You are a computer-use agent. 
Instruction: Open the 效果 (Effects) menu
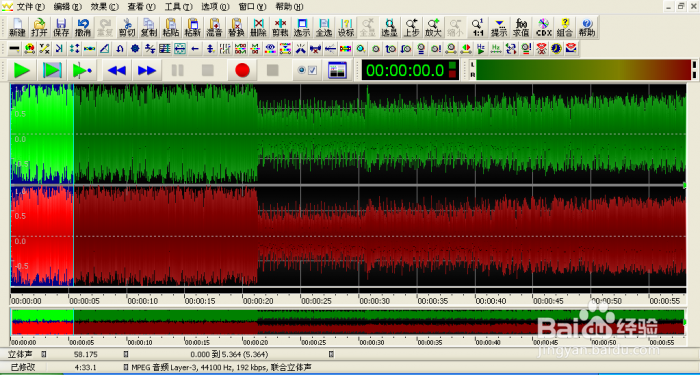105,7
